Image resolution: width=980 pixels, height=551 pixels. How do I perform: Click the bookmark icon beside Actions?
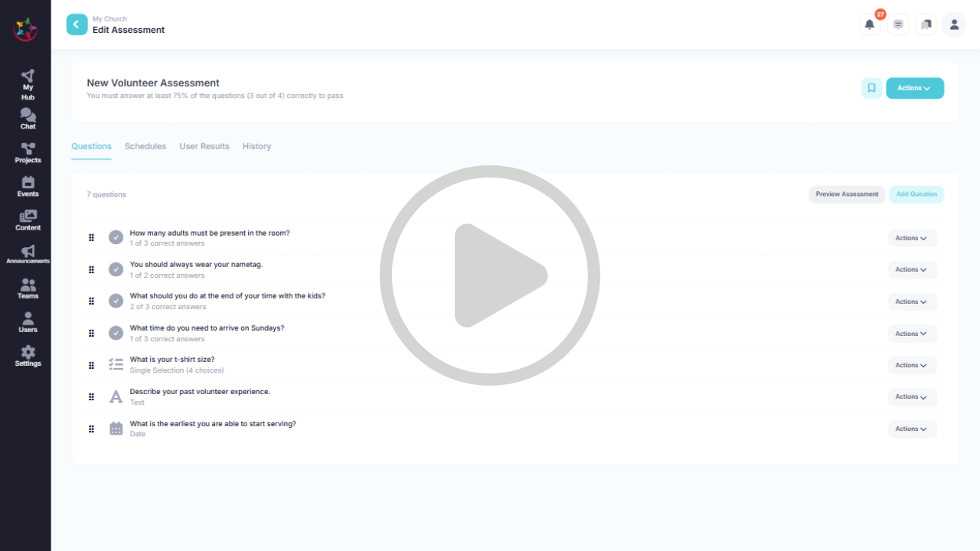871,88
